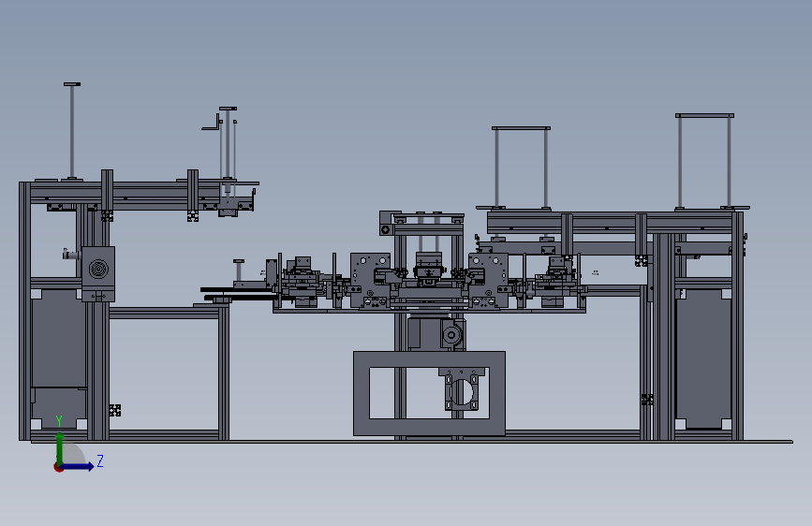
Task: Select the dark panel inside the right frame
Action: (703, 358)
